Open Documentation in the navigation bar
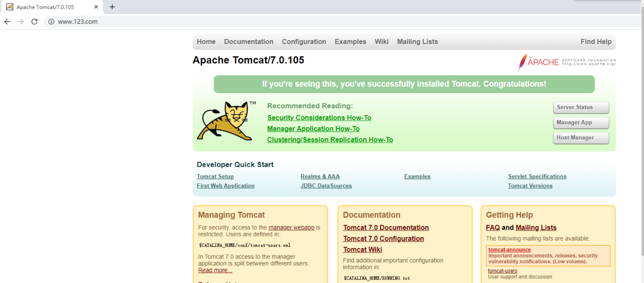The width and height of the screenshot is (644, 283). tap(249, 42)
